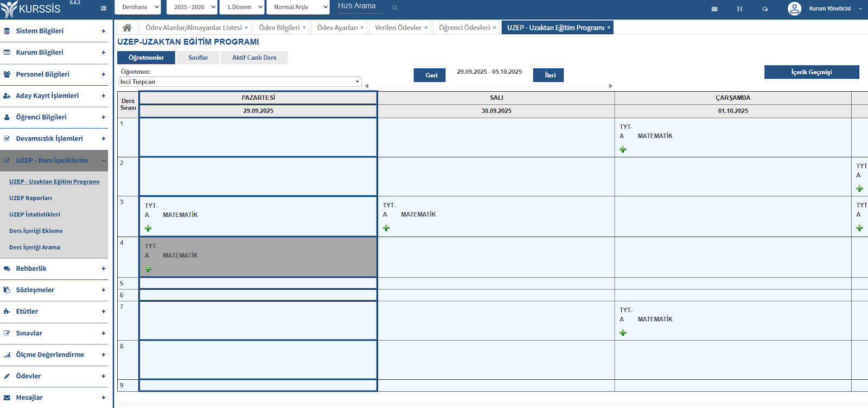
Task: Click the search magnifier icon beside Hızlı Arama
Action: tap(394, 8)
